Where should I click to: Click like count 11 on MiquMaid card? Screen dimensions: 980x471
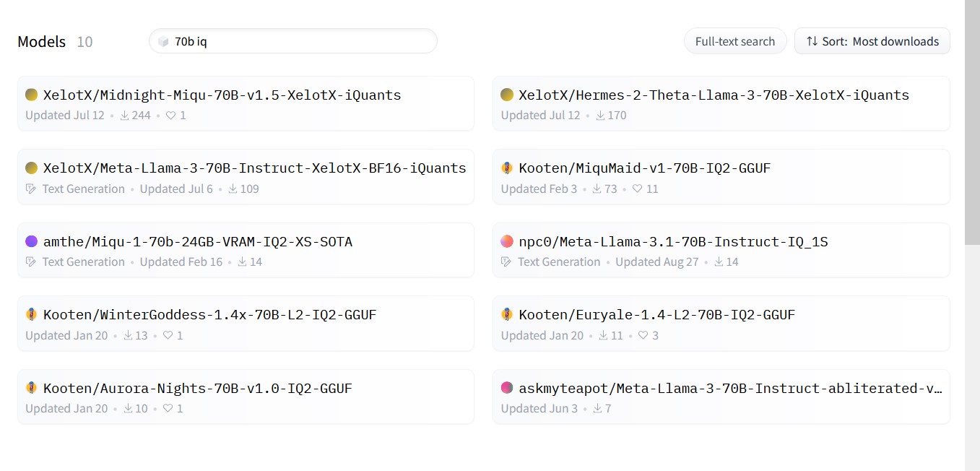[x=652, y=189]
